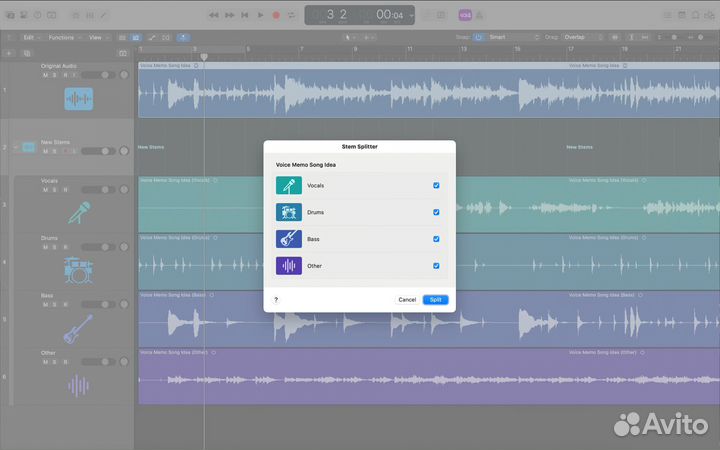
Task: Click the Other waveform icon in Stem Splitter dialog
Action: [x=289, y=265]
